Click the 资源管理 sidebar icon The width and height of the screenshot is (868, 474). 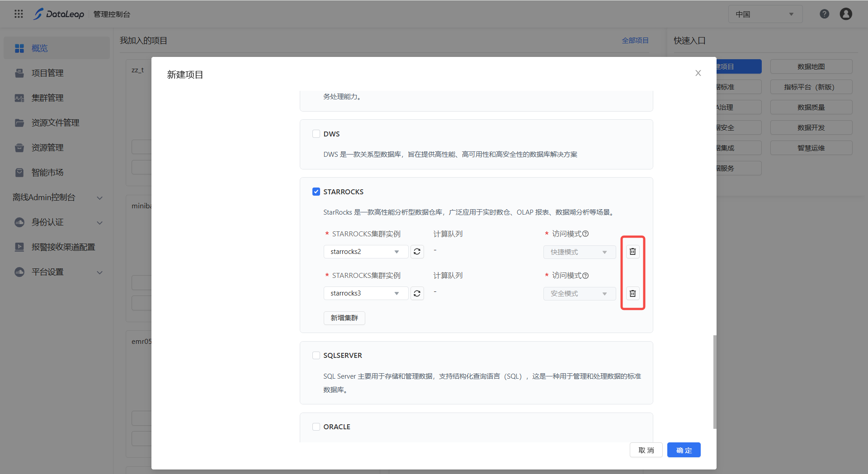(x=19, y=148)
